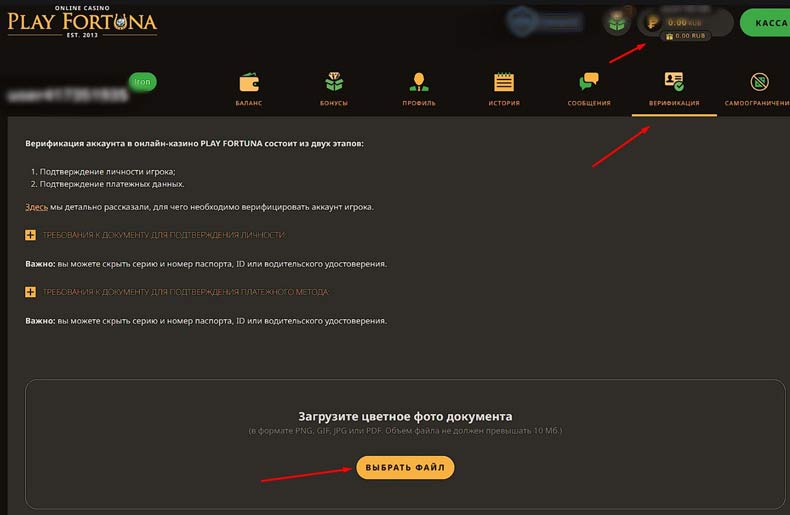Open the Сообщения chat bubbles icon
790x515 pixels.
pos(588,81)
